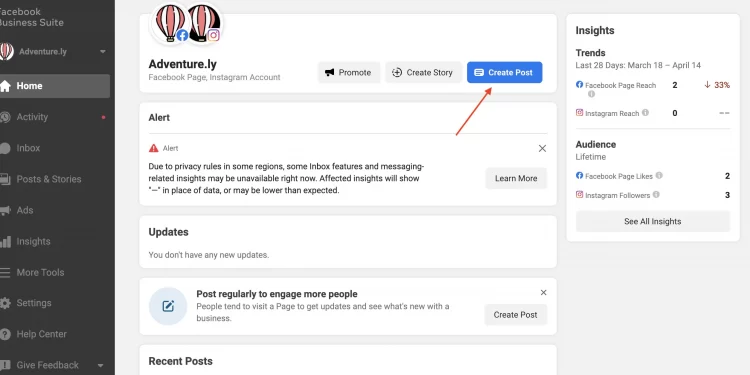750x375 pixels.
Task: Click the Ads megaphone icon in sidebar
Action: pyautogui.click(x=5, y=210)
